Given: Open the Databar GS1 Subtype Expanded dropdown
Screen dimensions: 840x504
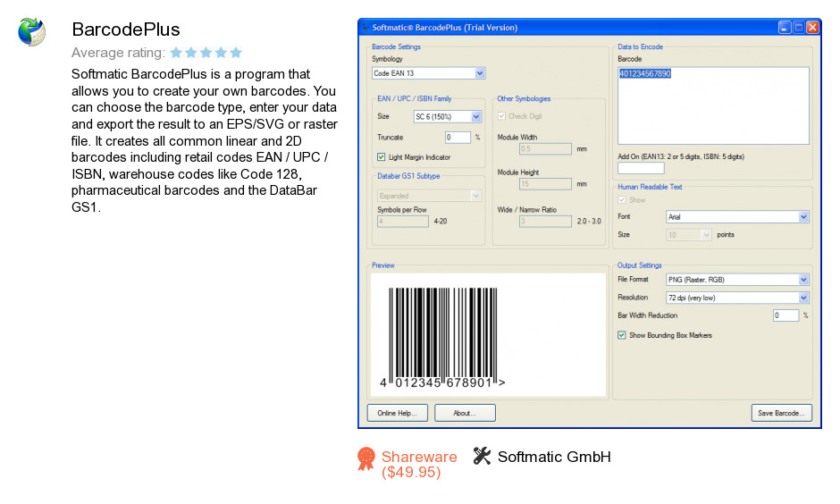Looking at the screenshot, I should [429, 196].
